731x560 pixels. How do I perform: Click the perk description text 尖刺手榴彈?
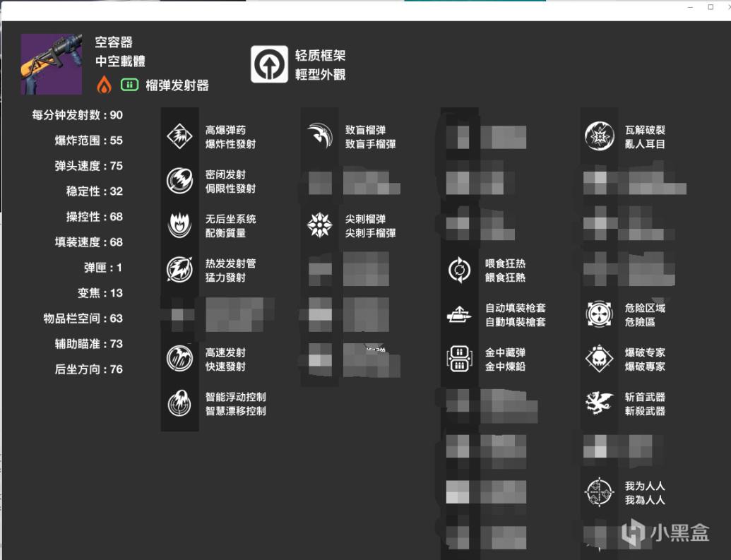371,233
